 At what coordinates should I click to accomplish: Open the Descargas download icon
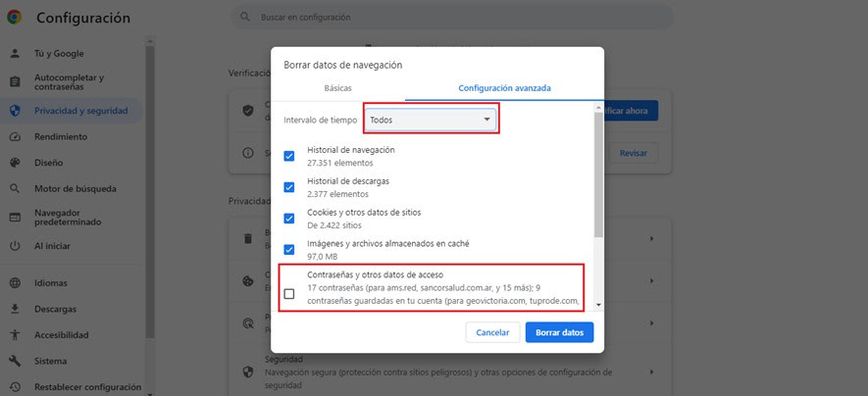pyautogui.click(x=15, y=309)
